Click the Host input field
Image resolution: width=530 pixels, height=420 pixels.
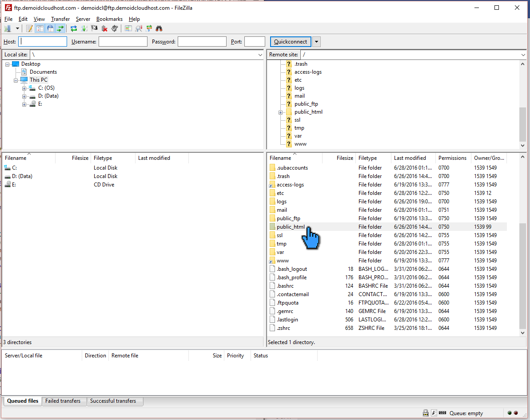point(42,41)
